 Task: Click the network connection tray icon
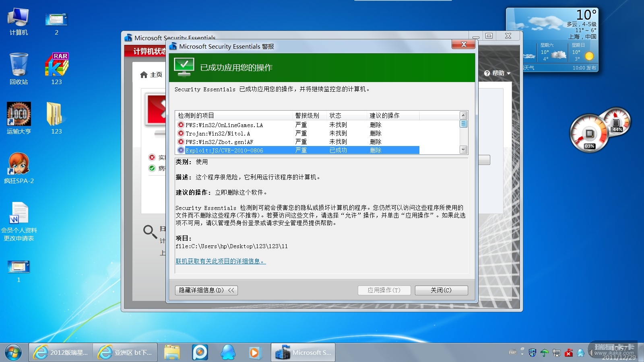pyautogui.click(x=557, y=353)
